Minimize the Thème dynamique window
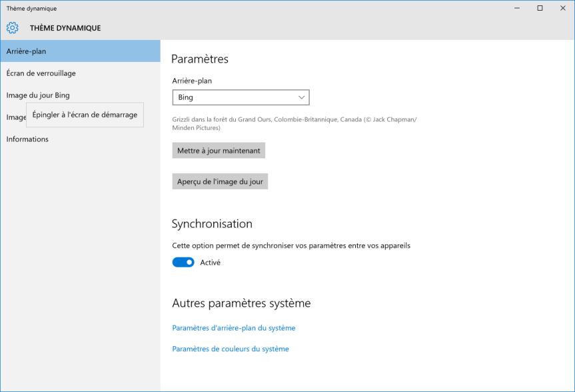575x392 pixels. click(x=517, y=8)
